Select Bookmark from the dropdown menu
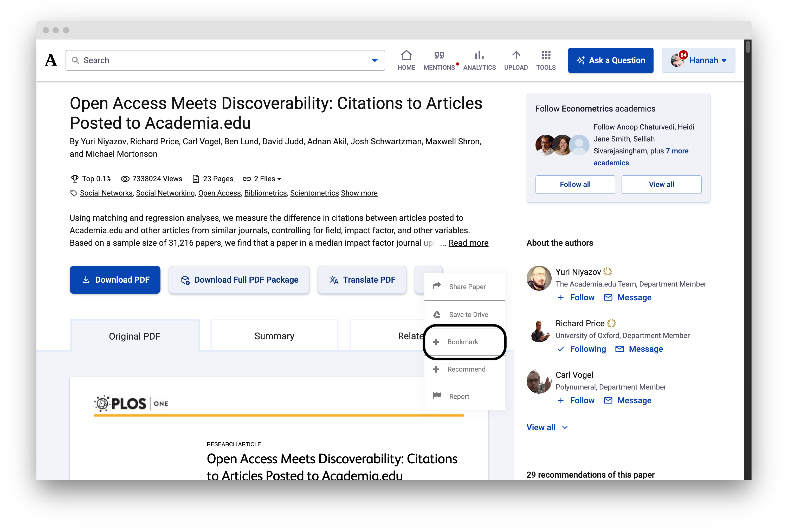This screenshot has width=788, height=532. 464,342
